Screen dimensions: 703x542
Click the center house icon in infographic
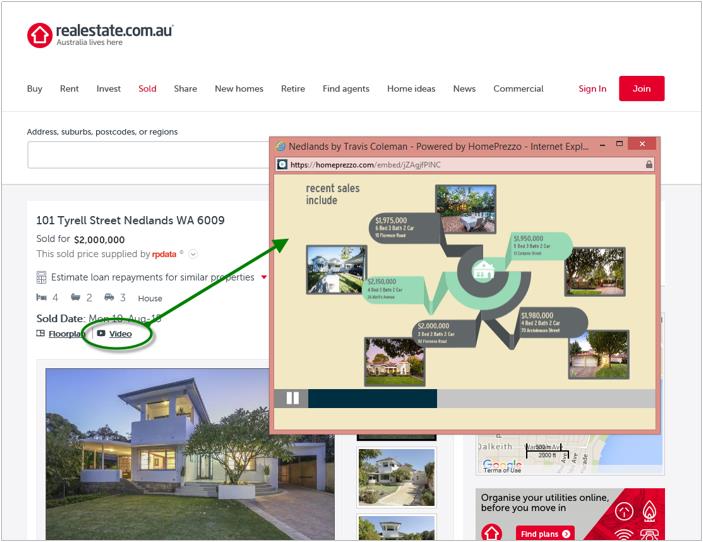[483, 271]
